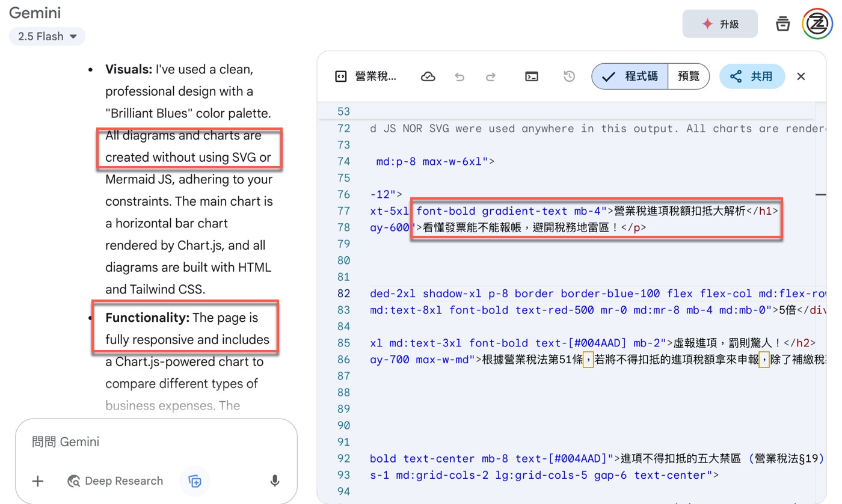Screen dimensions: 842x504
Task: Click the plus add-files icon
Action: pyautogui.click(x=38, y=481)
